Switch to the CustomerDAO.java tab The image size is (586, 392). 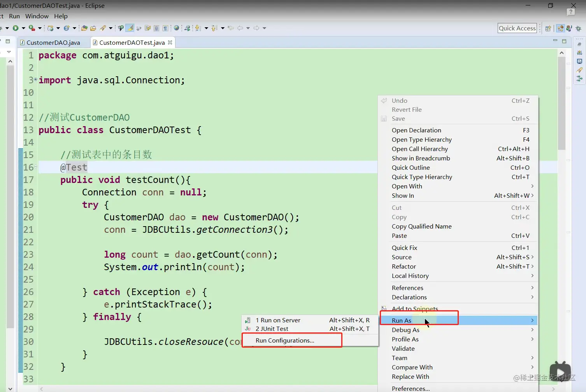[53, 42]
